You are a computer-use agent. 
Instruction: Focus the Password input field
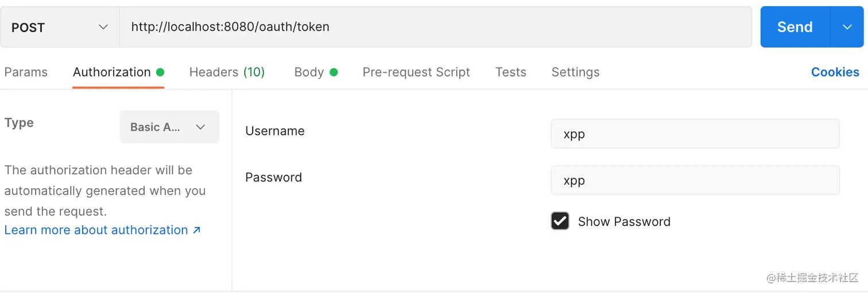[695, 180]
